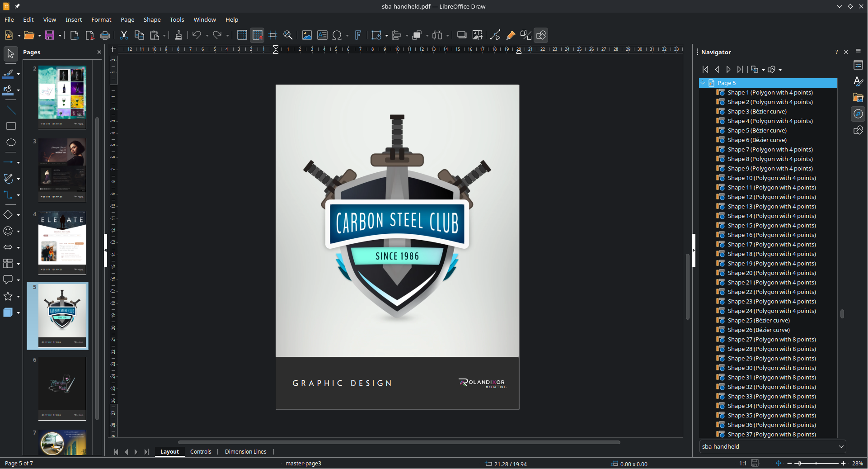The width and height of the screenshot is (868, 469).
Task: Switch to the Dimension Lines tab
Action: point(245,451)
